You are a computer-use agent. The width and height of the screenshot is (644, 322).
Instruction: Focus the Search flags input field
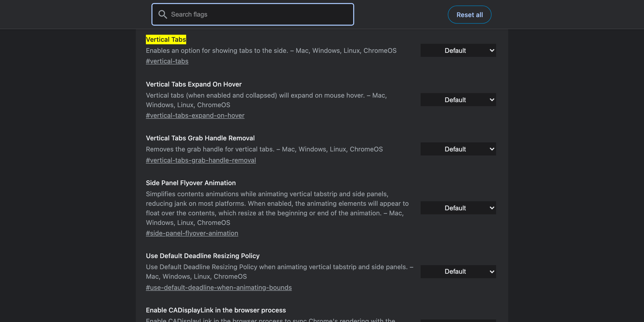pos(253,14)
